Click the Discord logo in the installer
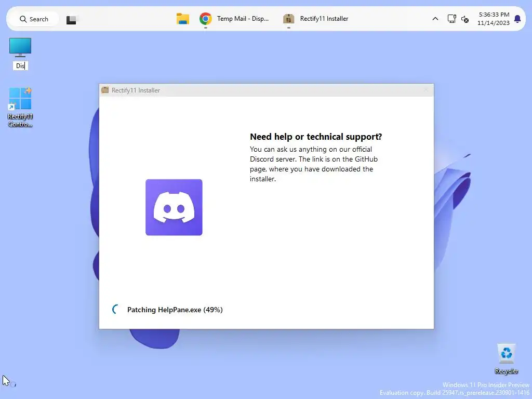This screenshot has height=399, width=532. click(x=174, y=207)
